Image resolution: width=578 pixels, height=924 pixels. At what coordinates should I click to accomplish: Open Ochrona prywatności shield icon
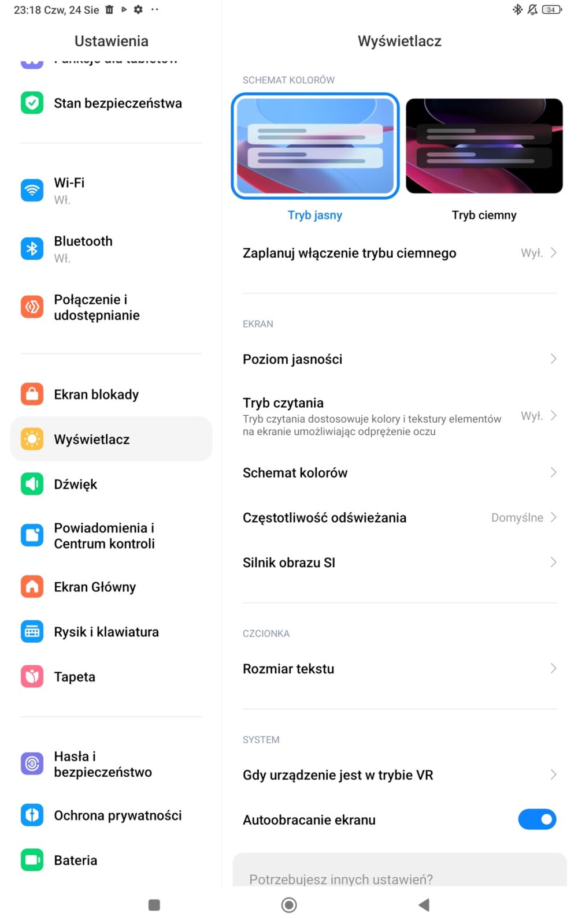(x=32, y=815)
